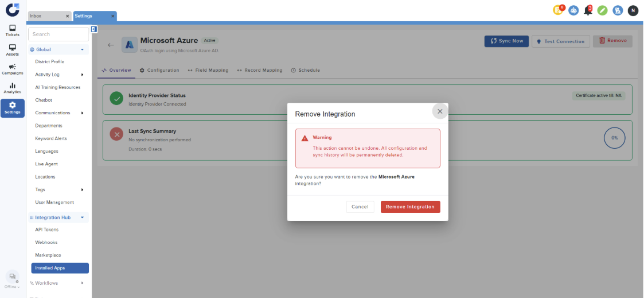Click the settings Search input field
Viewport: 644px width, 298px height.
pos(58,34)
